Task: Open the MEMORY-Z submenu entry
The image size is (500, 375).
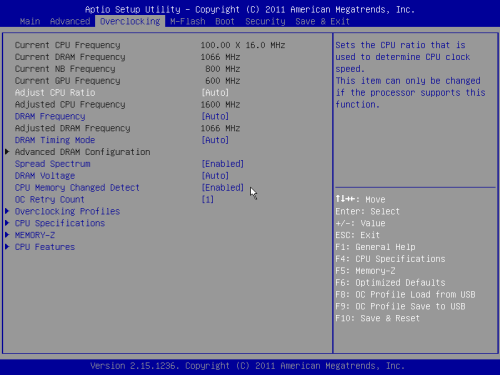Action: [x=35, y=235]
